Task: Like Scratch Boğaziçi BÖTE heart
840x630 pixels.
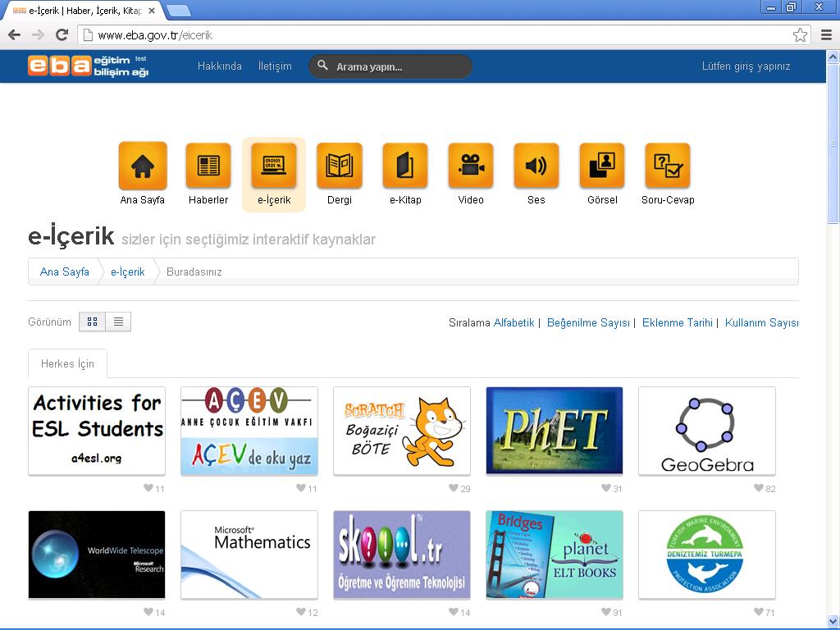Action: click(x=454, y=488)
